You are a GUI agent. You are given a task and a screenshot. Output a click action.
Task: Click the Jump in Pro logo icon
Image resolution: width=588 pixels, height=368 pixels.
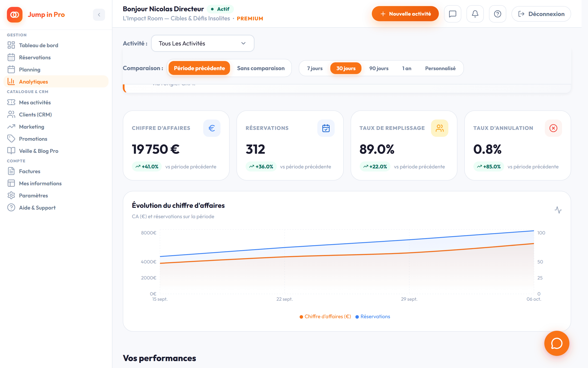point(14,15)
